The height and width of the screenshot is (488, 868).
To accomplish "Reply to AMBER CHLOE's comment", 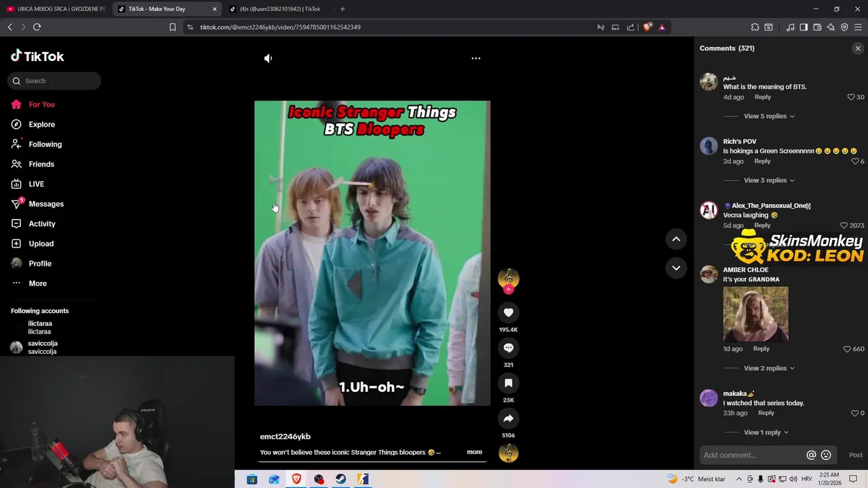I will point(761,348).
